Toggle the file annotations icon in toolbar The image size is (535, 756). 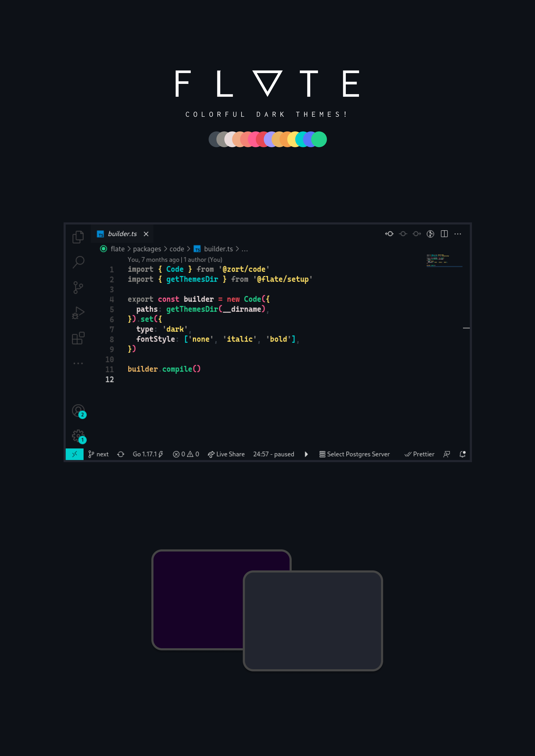pyautogui.click(x=430, y=234)
